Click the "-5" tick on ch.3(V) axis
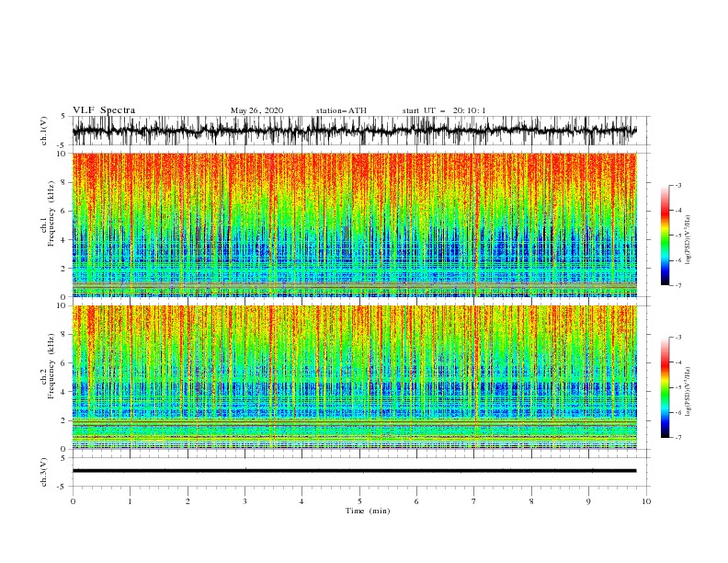 [63, 487]
